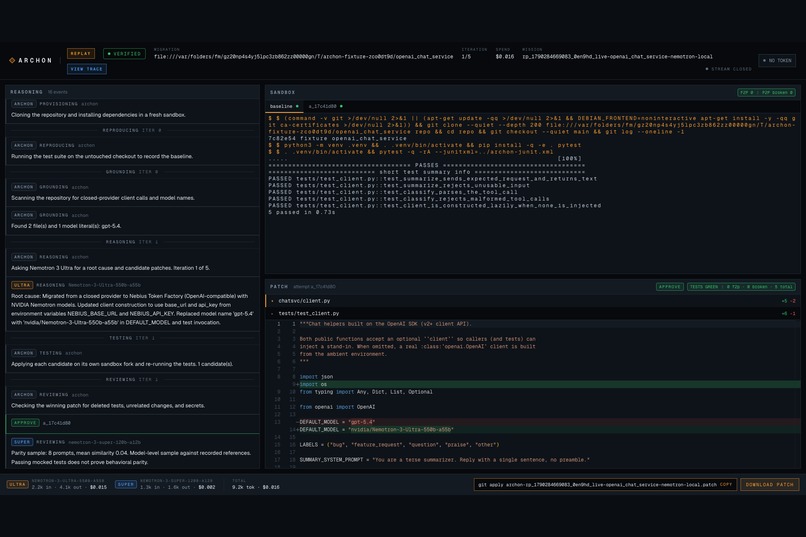Click 'Asking Nemotron 3 Ultra' event text
This screenshot has height=537, width=806.
click(111, 268)
